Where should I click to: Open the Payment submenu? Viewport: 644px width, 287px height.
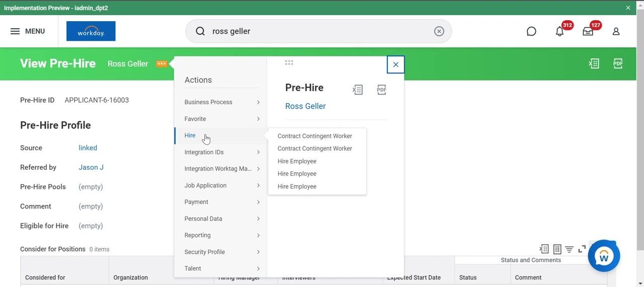[221, 202]
